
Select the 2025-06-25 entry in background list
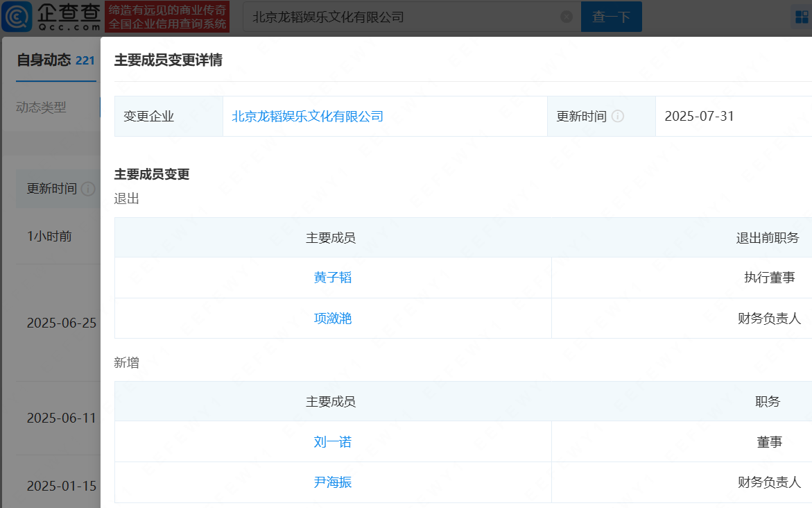pyautogui.click(x=62, y=323)
